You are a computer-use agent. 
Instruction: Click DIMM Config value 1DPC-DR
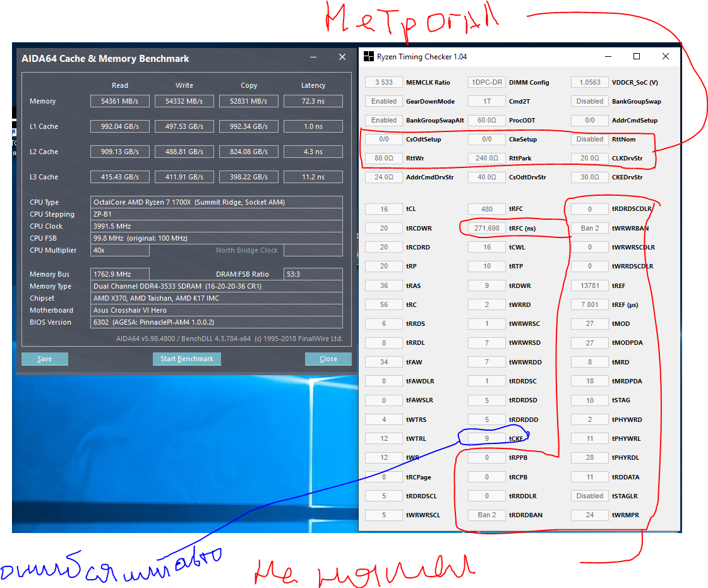487,82
